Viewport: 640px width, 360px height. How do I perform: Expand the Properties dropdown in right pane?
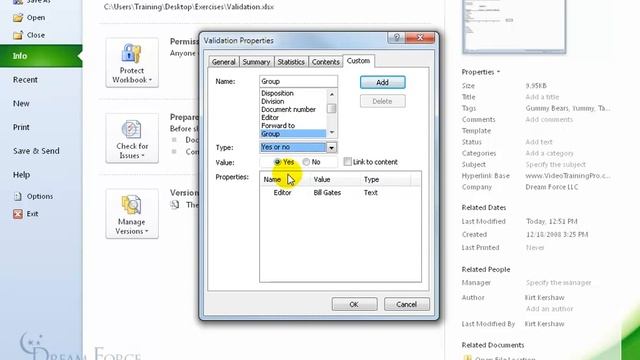coord(480,72)
